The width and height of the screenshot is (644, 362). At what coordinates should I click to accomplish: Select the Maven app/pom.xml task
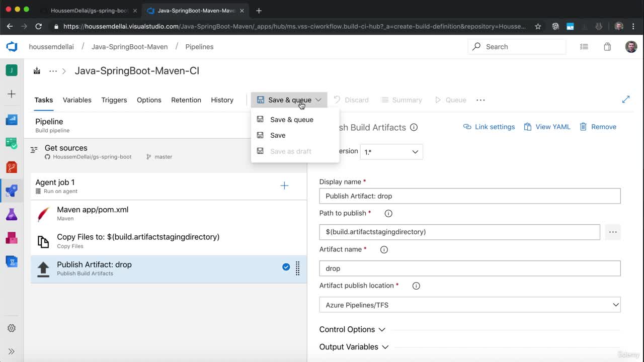tap(169, 213)
